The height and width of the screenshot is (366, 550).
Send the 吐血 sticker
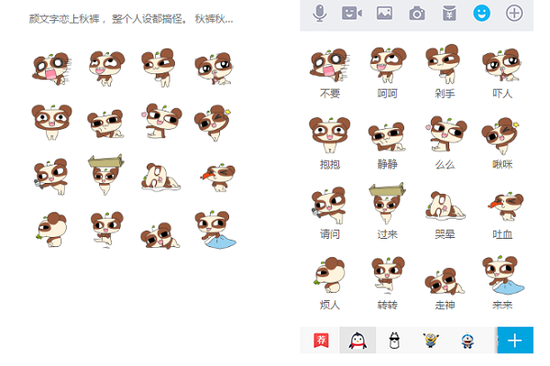coord(506,206)
